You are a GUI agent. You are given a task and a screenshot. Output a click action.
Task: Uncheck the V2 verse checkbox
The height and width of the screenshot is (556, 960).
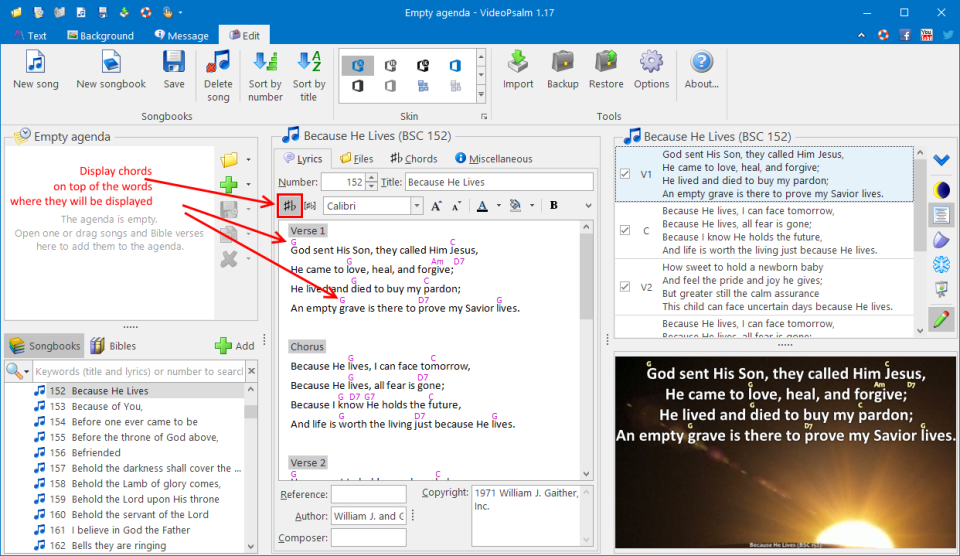point(625,287)
